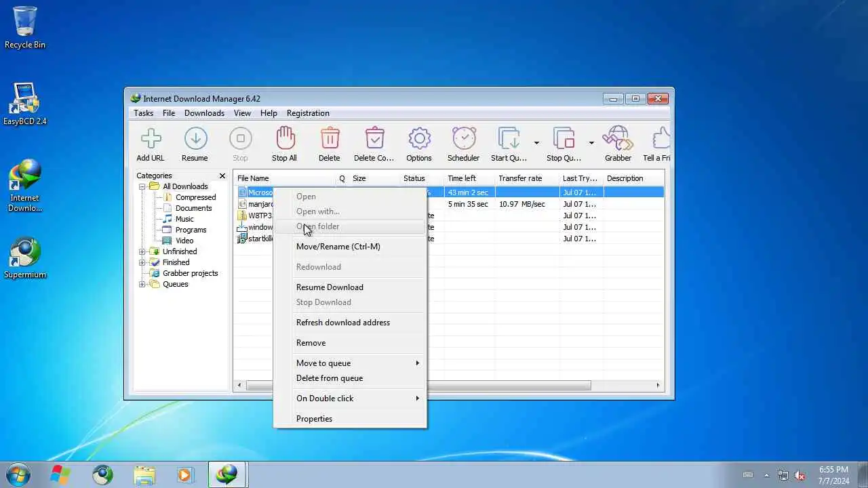Viewport: 868px width, 488px height.
Task: Show hidden tray icons arrow
Action: tap(767, 475)
